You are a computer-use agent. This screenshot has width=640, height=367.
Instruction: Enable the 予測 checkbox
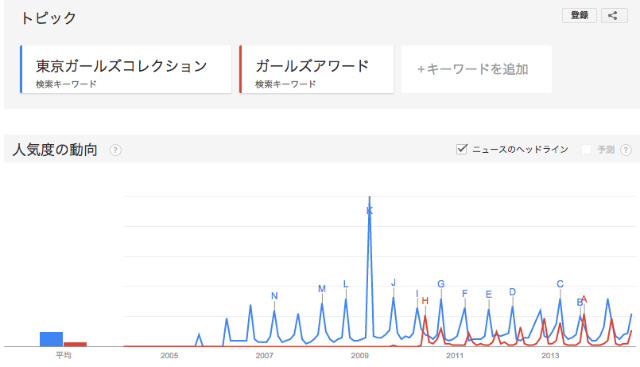pos(586,149)
